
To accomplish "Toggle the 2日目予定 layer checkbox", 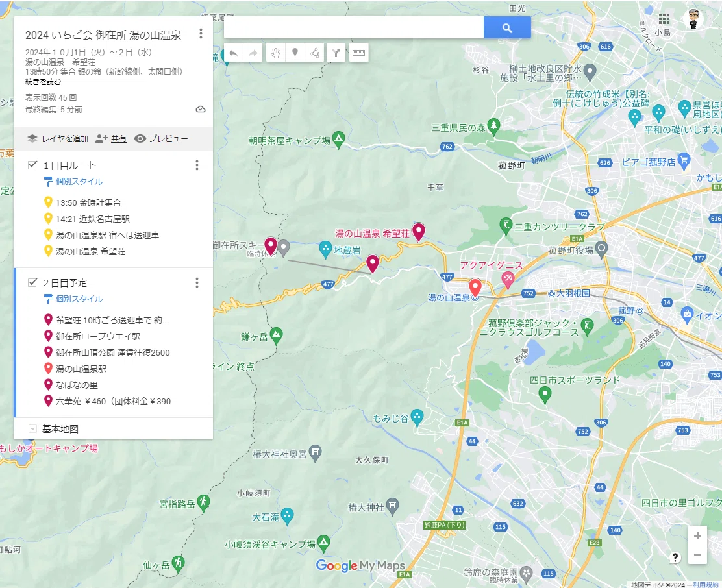I will [32, 282].
